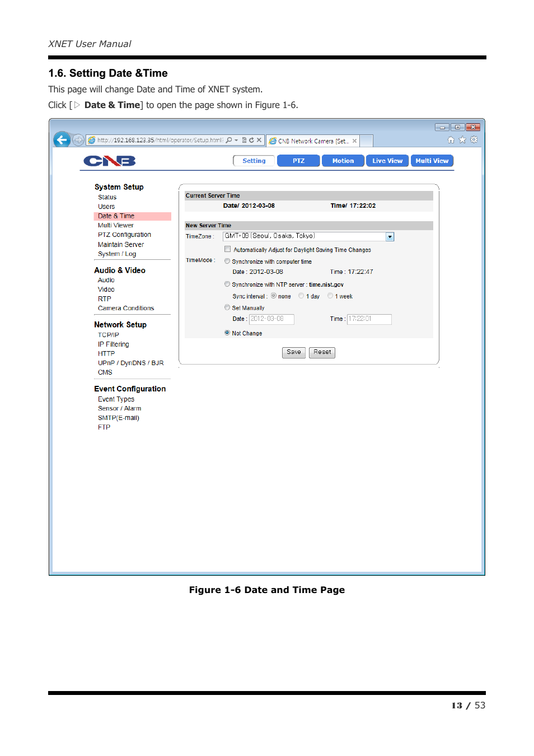Open Camera Conditions page
This screenshot has width=534, height=756.
point(126,308)
